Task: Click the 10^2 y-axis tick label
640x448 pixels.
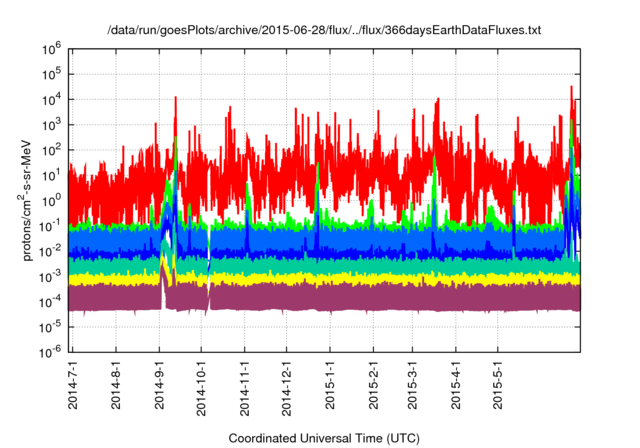Action: (x=51, y=151)
